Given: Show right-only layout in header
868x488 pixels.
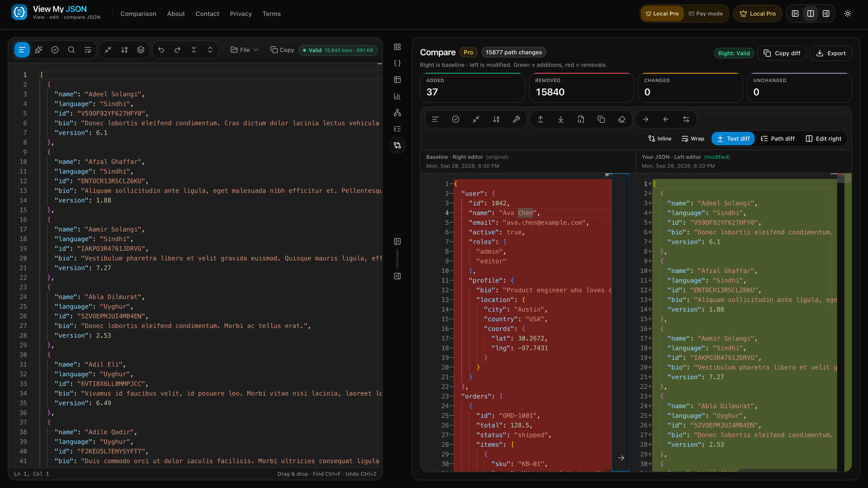Looking at the screenshot, I should 826,14.
